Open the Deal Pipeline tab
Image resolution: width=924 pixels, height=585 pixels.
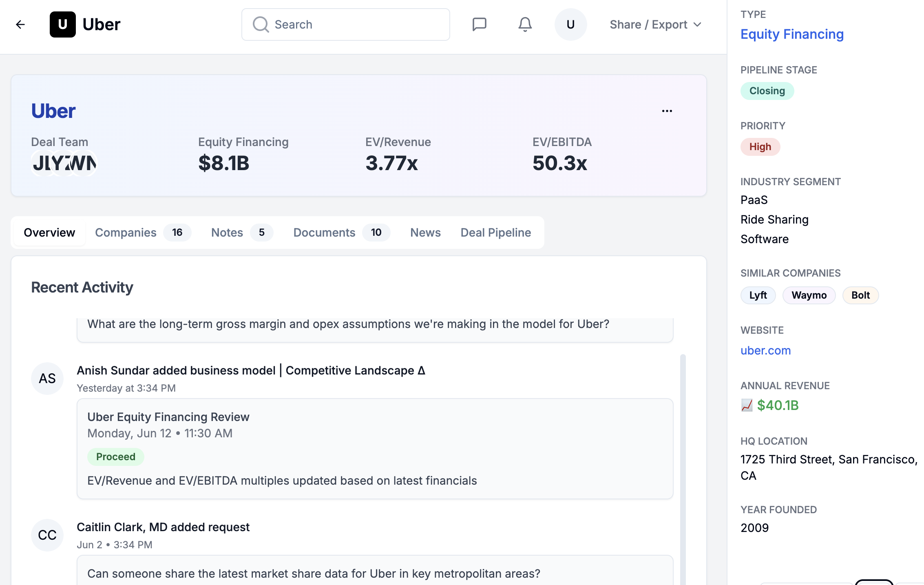point(495,233)
